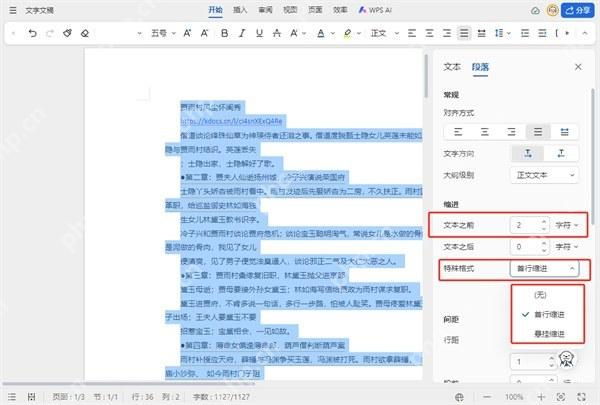Open 字符 unit dropdown for 文本之前

(x=567, y=225)
